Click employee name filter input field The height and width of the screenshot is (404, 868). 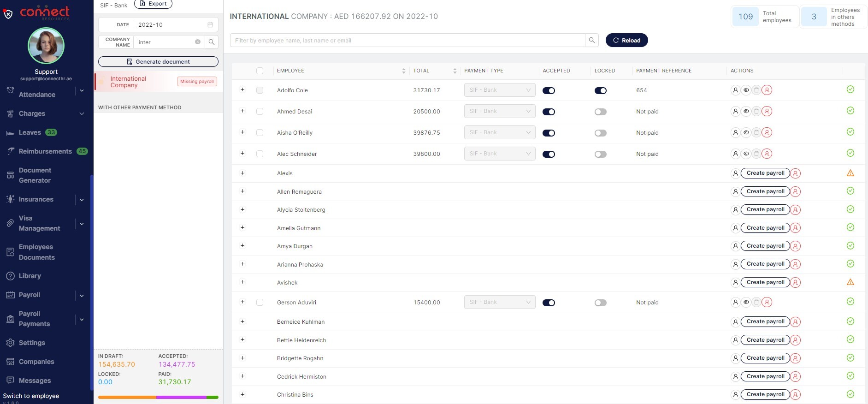[407, 40]
